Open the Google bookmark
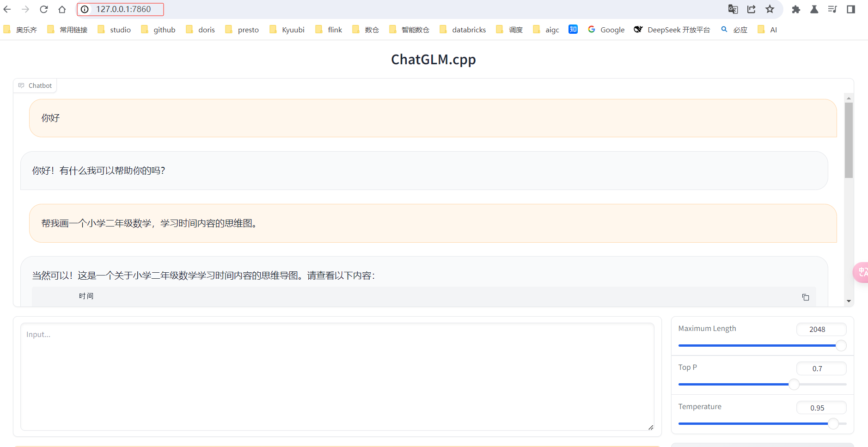The width and height of the screenshot is (868, 447). pos(606,30)
